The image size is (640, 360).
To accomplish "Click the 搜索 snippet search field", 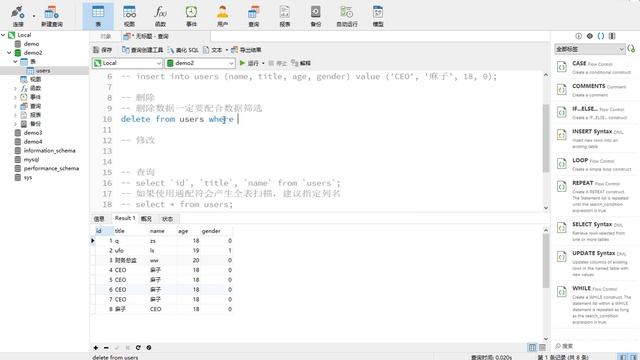I will tap(595, 346).
